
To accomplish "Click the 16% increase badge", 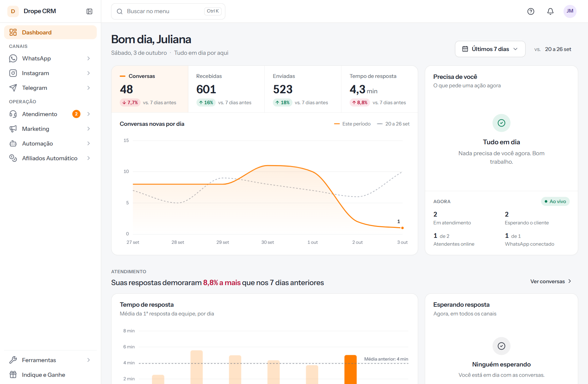I will point(206,103).
